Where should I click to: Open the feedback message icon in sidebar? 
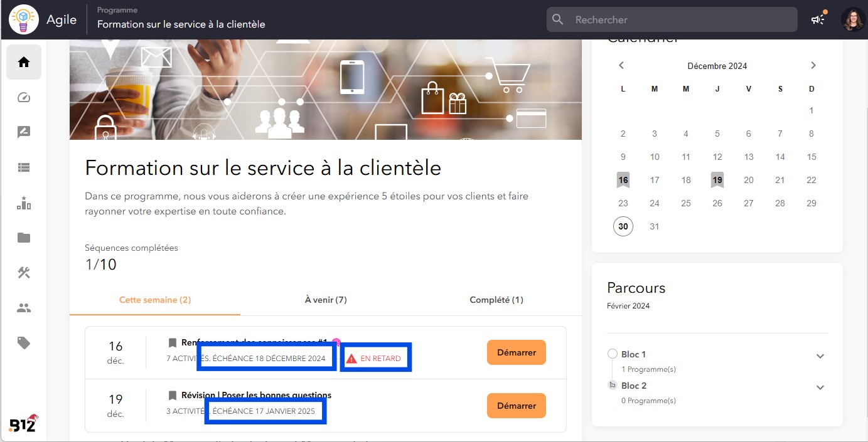tap(24, 132)
